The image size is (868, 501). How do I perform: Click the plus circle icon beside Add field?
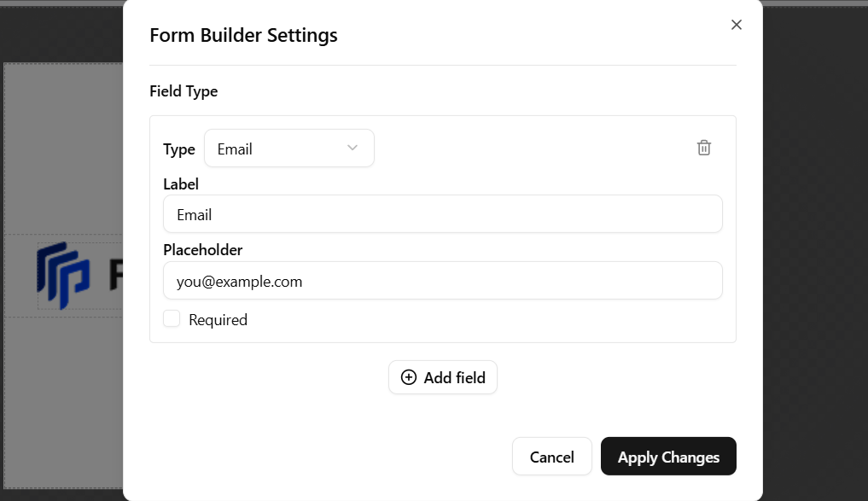pos(409,377)
